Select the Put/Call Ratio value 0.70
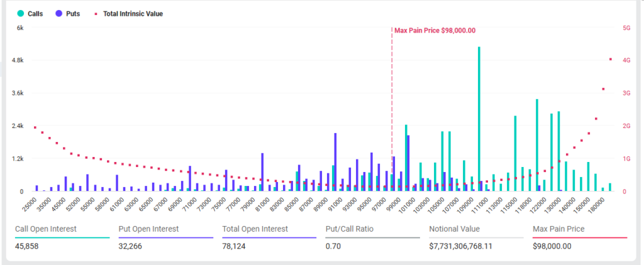The height and width of the screenshot is (265, 644). [x=333, y=246]
